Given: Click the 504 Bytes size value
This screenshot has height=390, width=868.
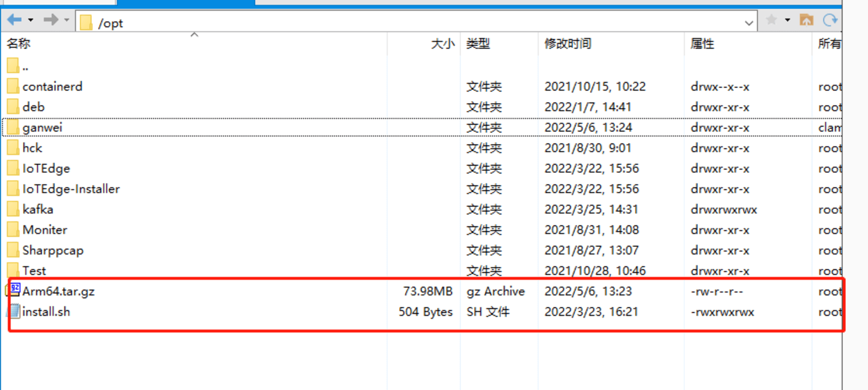Looking at the screenshot, I should [x=425, y=312].
